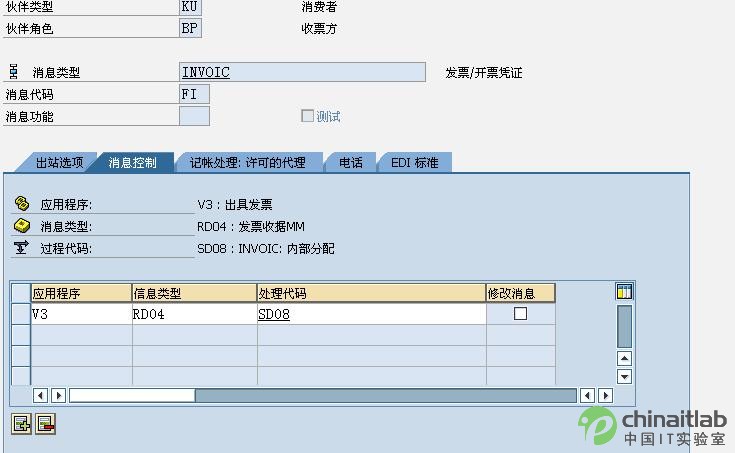Switch to the 出站选项 tab
735x453 pixels.
[x=59, y=163]
